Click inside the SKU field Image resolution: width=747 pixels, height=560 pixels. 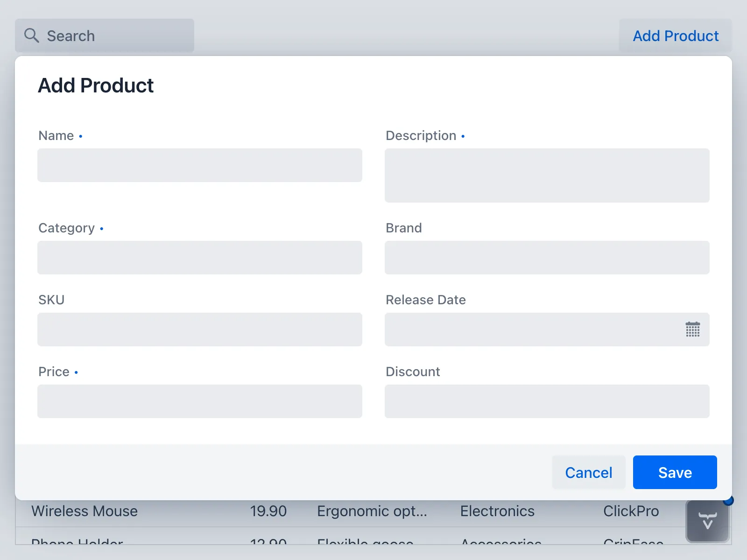(200, 329)
